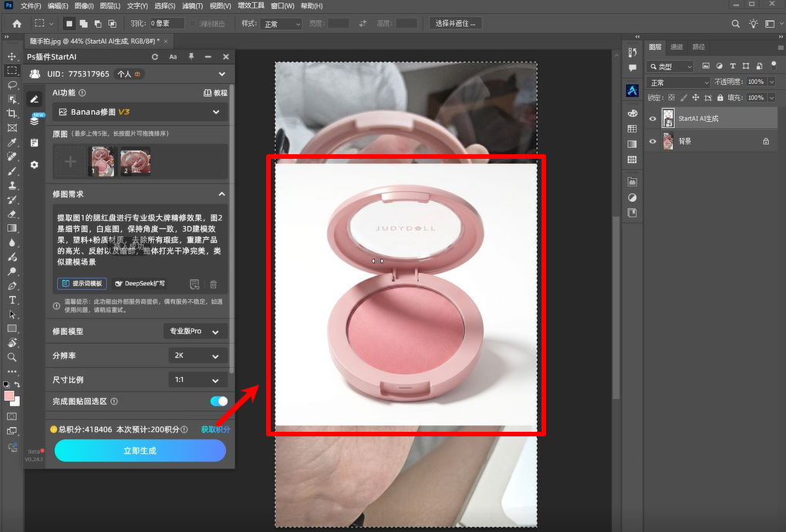786x532 pixels.
Task: Select the Move tool
Action: tap(12, 56)
